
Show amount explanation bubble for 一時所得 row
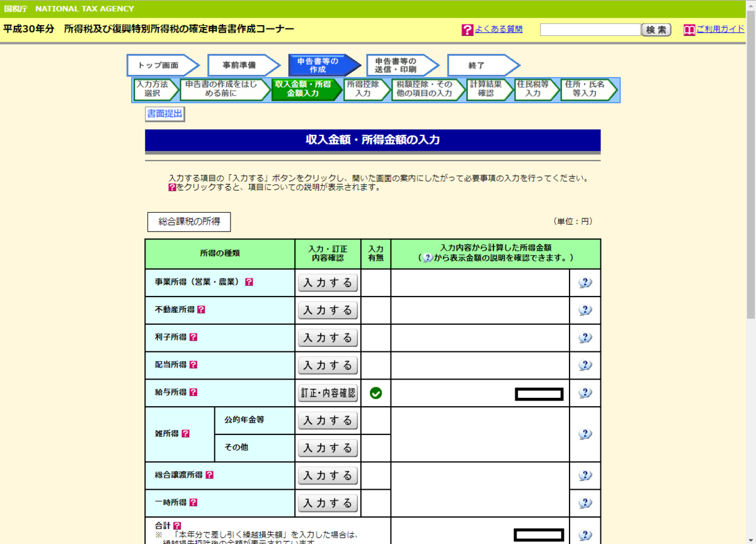(585, 503)
